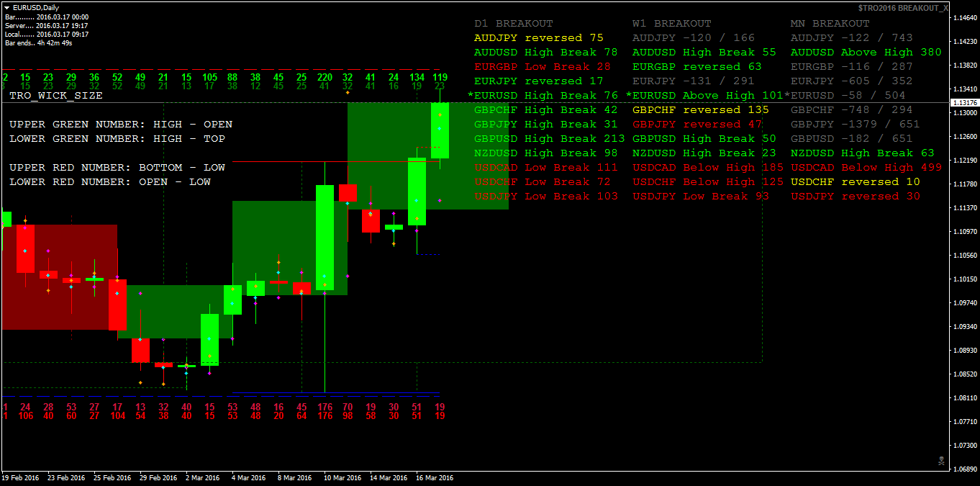Viewport: 980px width, 486px height.
Task: Click the '*EURUSD Above High 101' entry
Action: [704, 96]
